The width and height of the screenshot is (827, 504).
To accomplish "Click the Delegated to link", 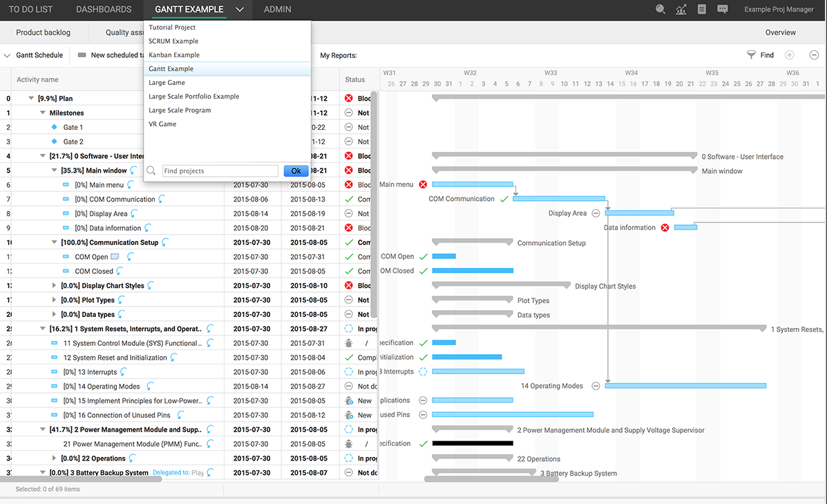I will (x=171, y=472).
